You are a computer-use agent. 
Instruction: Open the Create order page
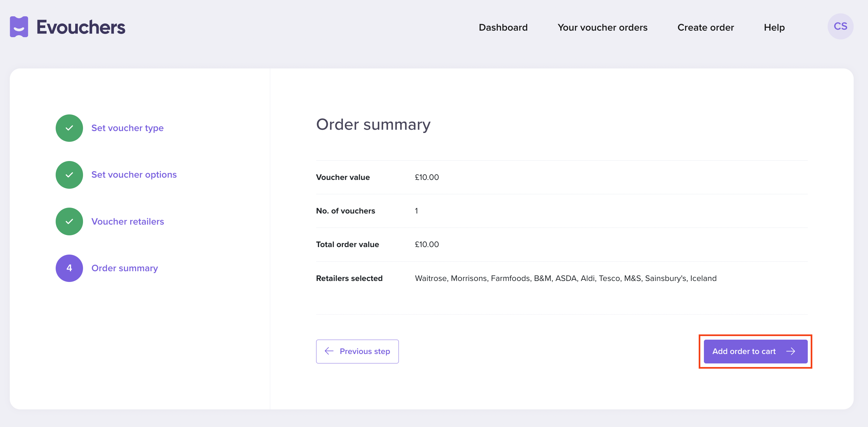pos(706,27)
